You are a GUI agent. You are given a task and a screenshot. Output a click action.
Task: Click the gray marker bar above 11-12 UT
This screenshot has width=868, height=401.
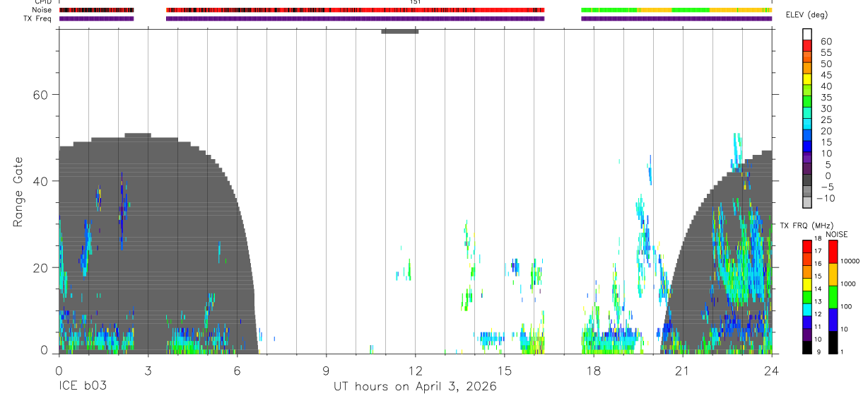[399, 31]
